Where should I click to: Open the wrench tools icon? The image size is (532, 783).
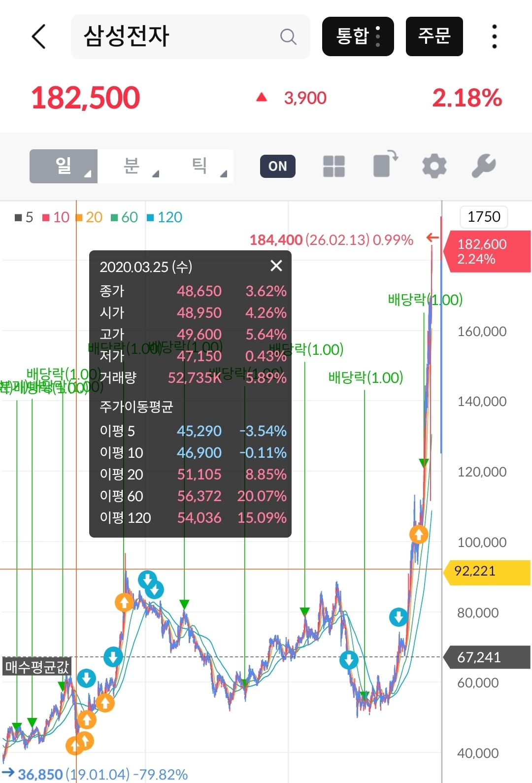pos(483,166)
